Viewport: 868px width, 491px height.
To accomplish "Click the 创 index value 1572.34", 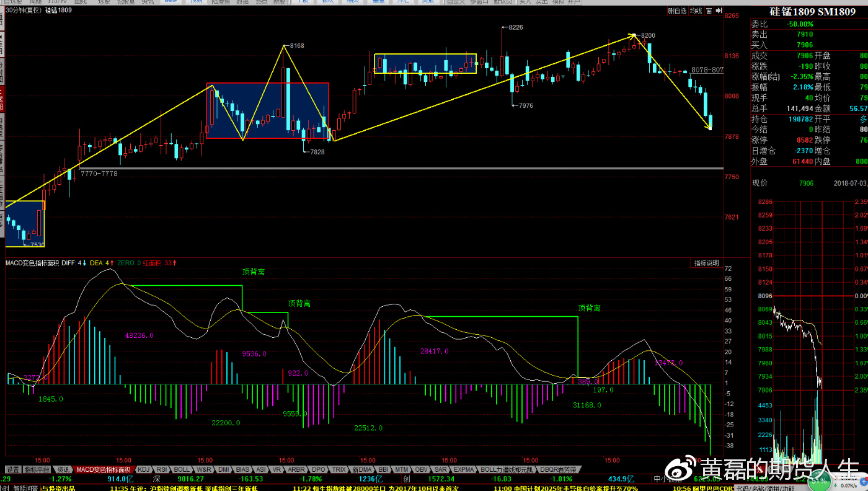I will (x=441, y=479).
